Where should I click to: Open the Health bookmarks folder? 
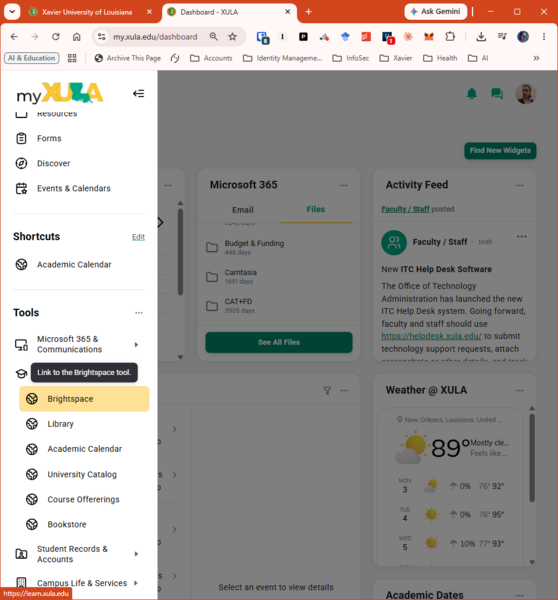tap(440, 58)
